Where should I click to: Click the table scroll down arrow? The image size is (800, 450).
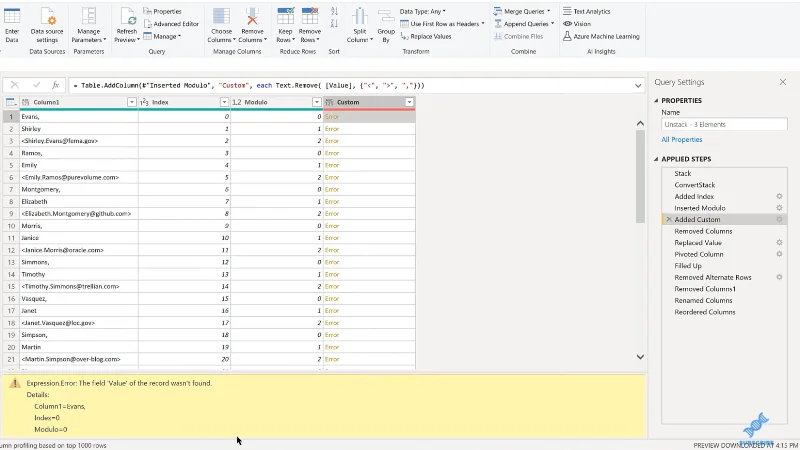(x=640, y=357)
